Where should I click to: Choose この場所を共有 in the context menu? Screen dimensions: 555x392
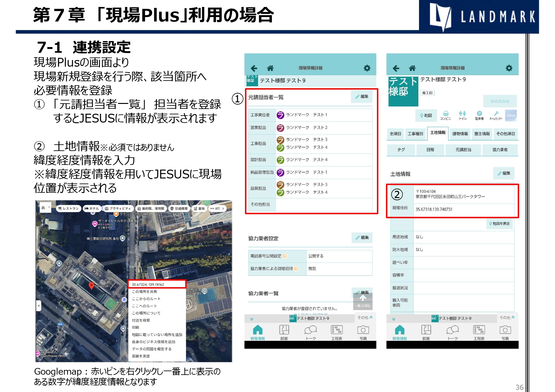pyautogui.click(x=157, y=292)
